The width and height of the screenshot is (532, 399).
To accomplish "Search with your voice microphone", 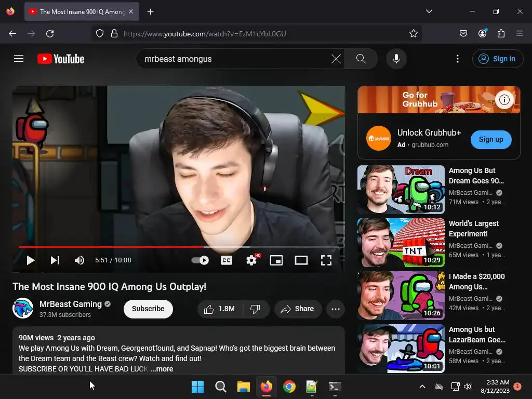I will (396, 59).
